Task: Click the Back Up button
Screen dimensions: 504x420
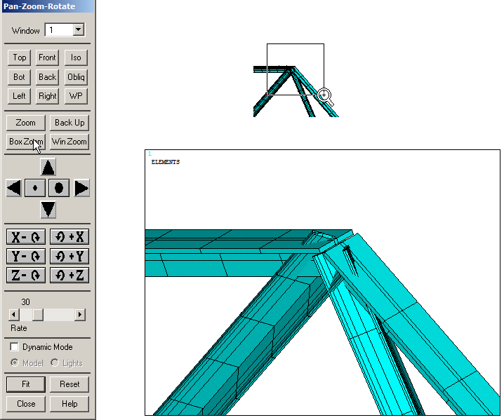Action: 69,123
